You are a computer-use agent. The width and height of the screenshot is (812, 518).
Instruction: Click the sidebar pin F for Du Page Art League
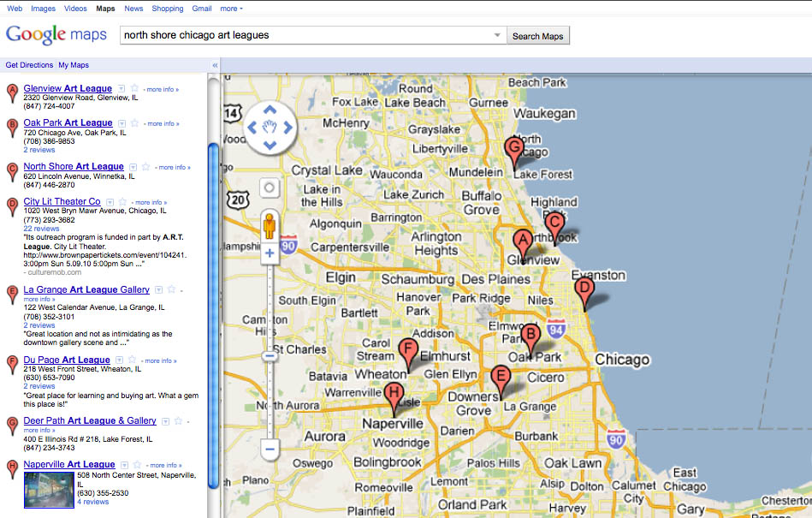[13, 366]
